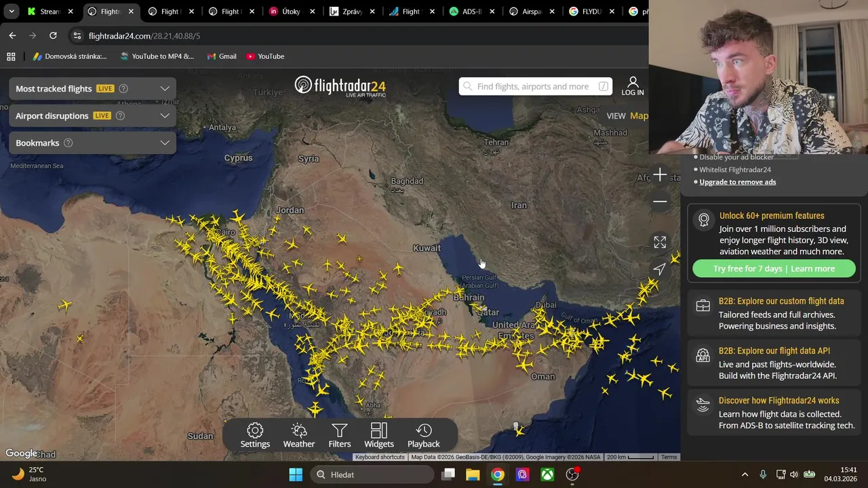Open the site information icon in address bar
Image resolution: width=868 pixels, height=488 pixels.
click(77, 36)
